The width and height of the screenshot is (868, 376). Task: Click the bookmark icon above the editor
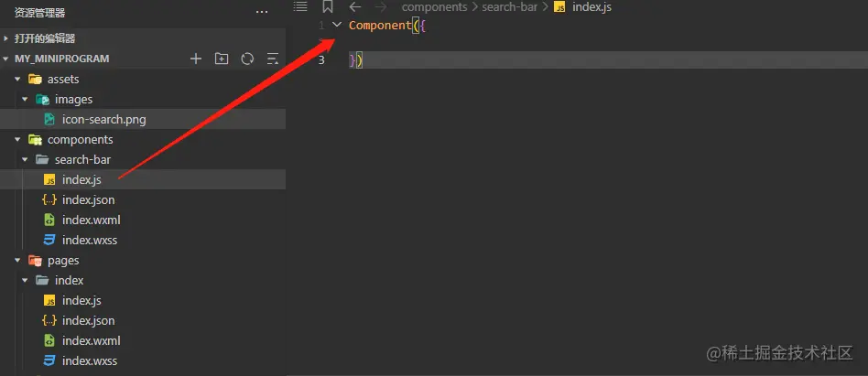point(328,7)
